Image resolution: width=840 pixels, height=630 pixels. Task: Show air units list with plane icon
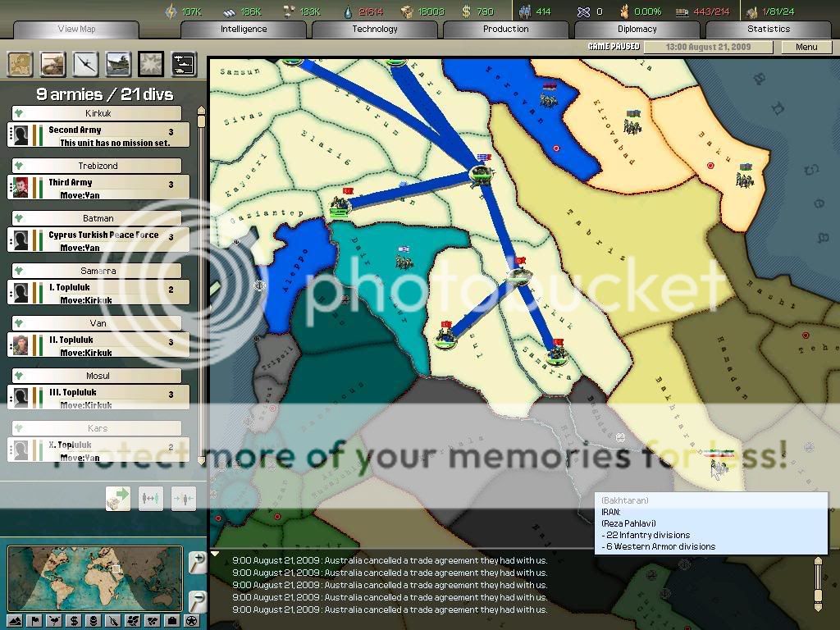pos(86,63)
